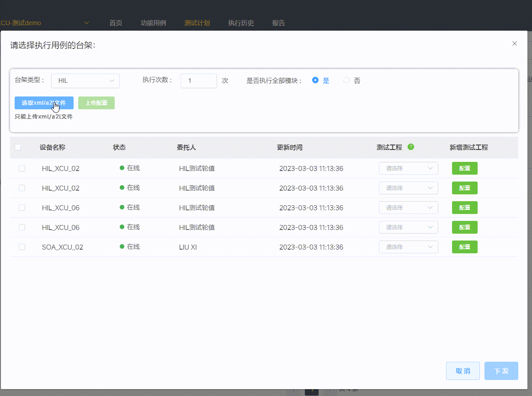Toggle the select-all checkbox in table header
Screen dimensions: 532x396
(x=18, y=147)
